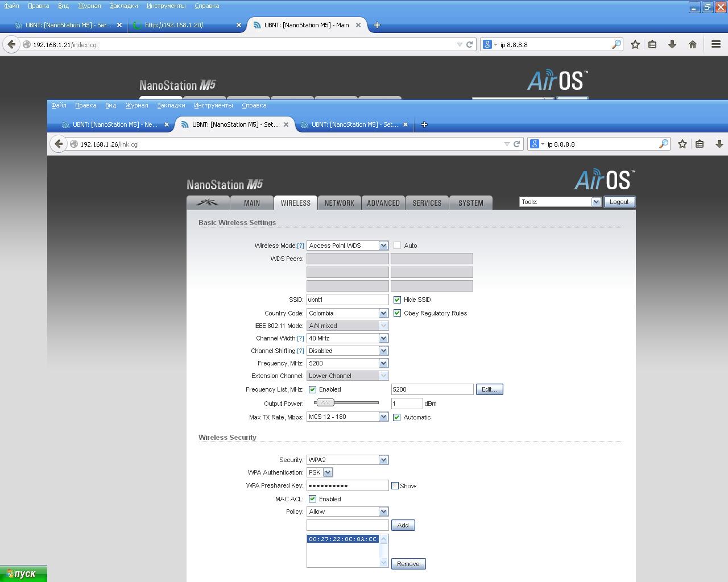Open Закладки menu in front window
Image resolution: width=728 pixels, height=582 pixels.
pyautogui.click(x=171, y=105)
